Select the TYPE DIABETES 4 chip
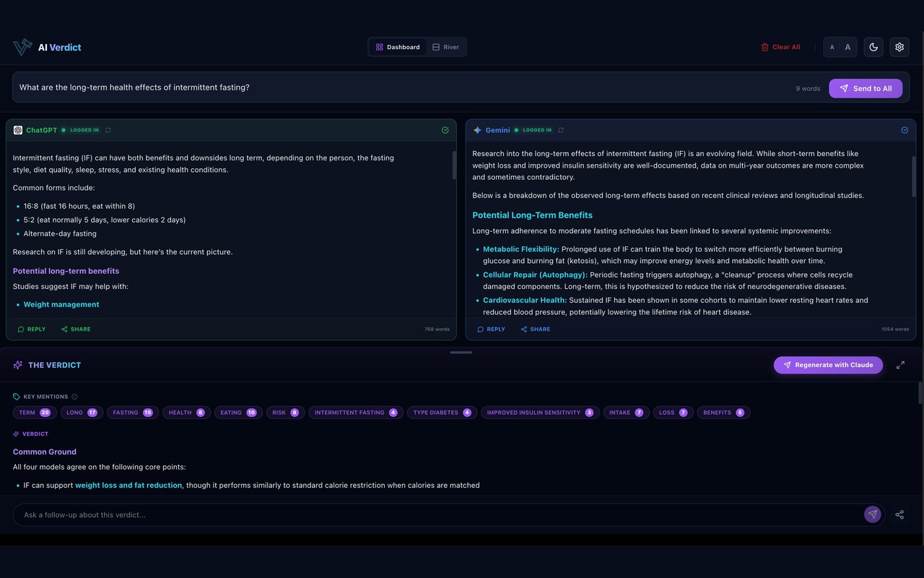This screenshot has height=578, width=924. tap(443, 413)
